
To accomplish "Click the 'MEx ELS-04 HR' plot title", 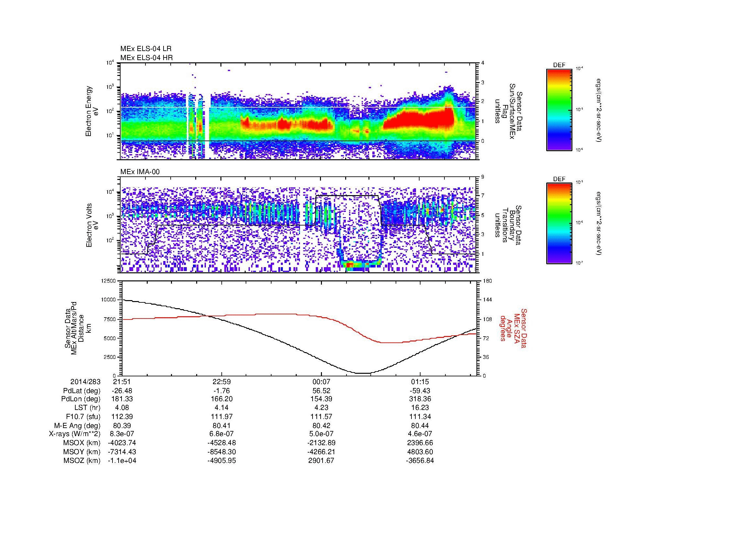I will tap(146, 58).
